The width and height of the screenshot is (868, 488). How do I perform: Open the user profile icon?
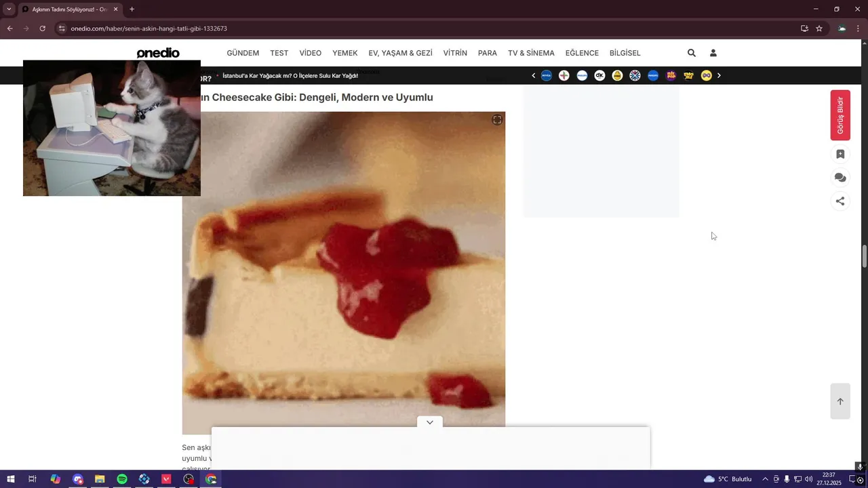713,53
